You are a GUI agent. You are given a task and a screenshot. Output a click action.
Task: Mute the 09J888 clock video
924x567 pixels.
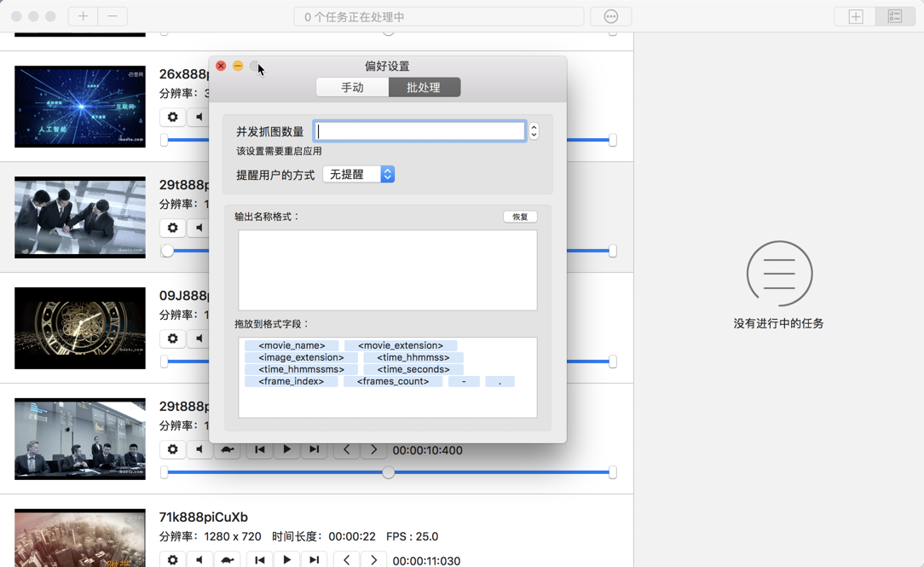pyautogui.click(x=199, y=338)
